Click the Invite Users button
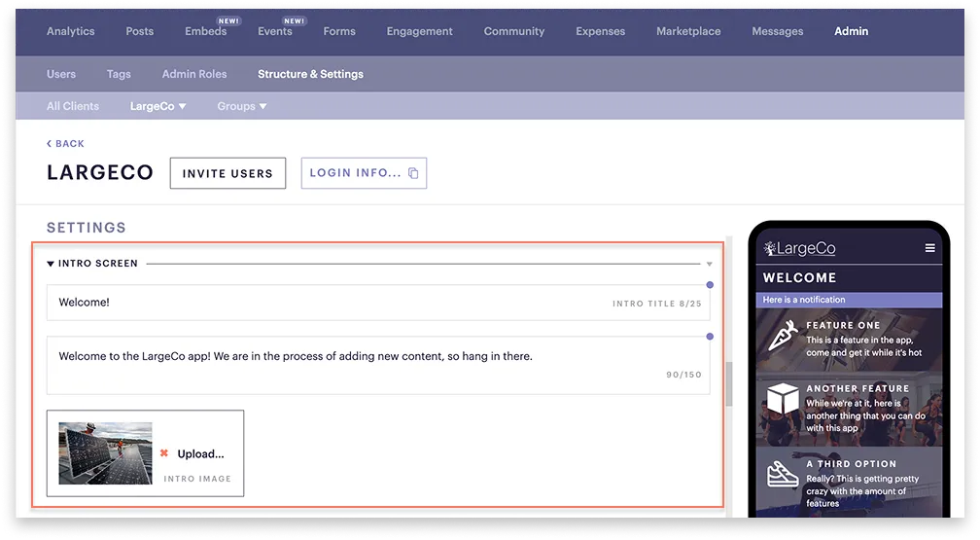The height and width of the screenshot is (540, 980). pos(227,173)
